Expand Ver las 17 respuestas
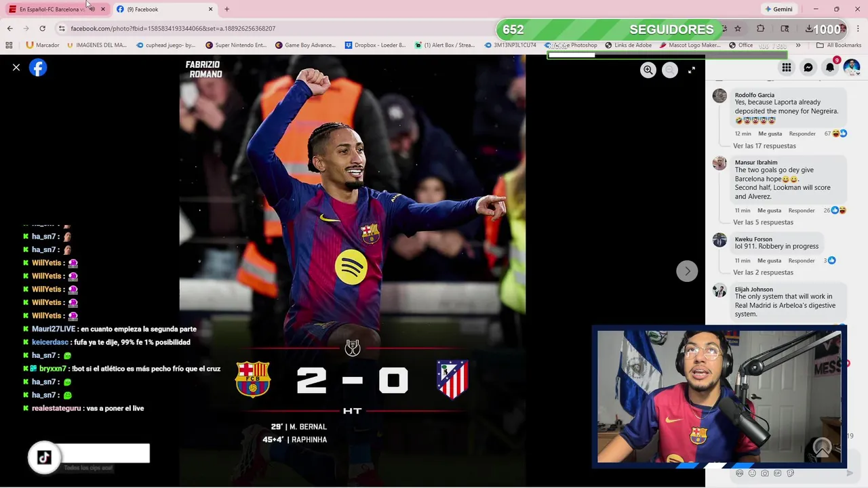Viewport: 868px width, 488px height. [x=764, y=146]
